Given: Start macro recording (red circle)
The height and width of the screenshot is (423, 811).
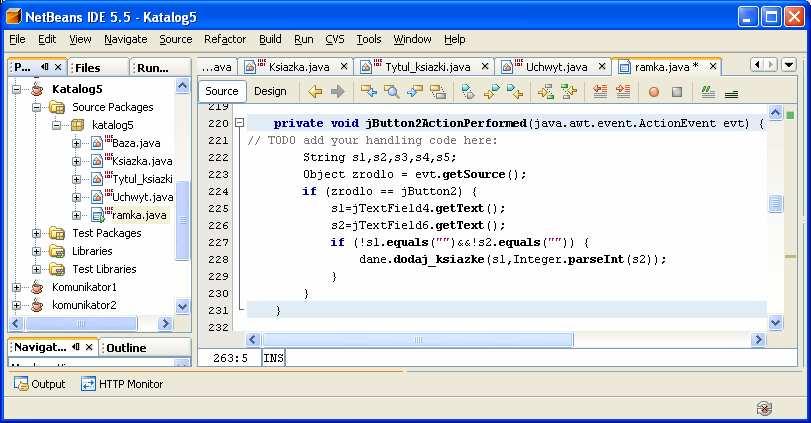Looking at the screenshot, I should pos(654,92).
